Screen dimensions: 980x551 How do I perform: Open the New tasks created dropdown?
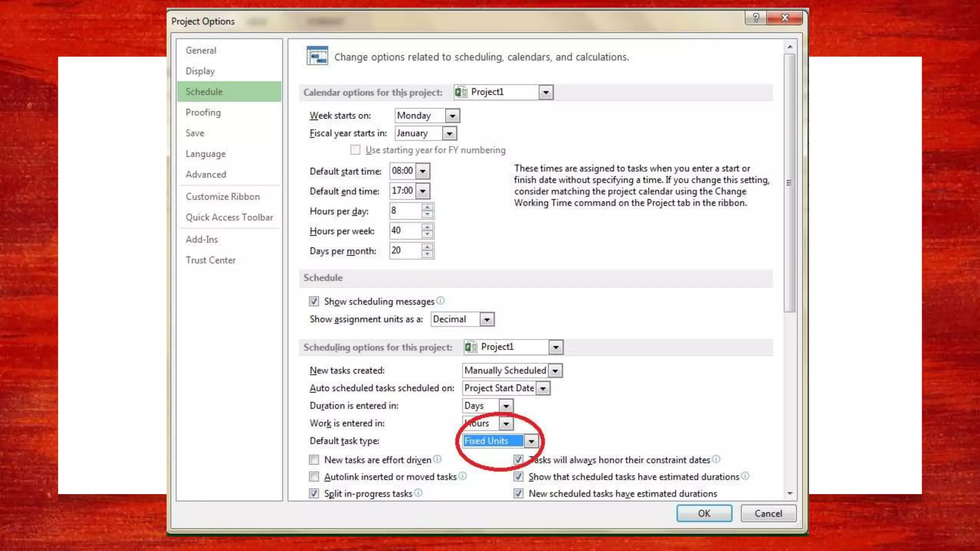[555, 371]
